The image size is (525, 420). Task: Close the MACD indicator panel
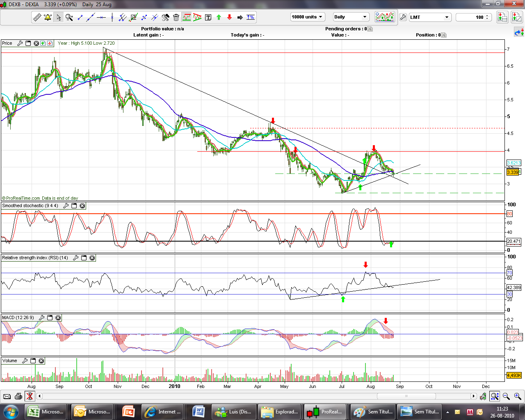58,317
